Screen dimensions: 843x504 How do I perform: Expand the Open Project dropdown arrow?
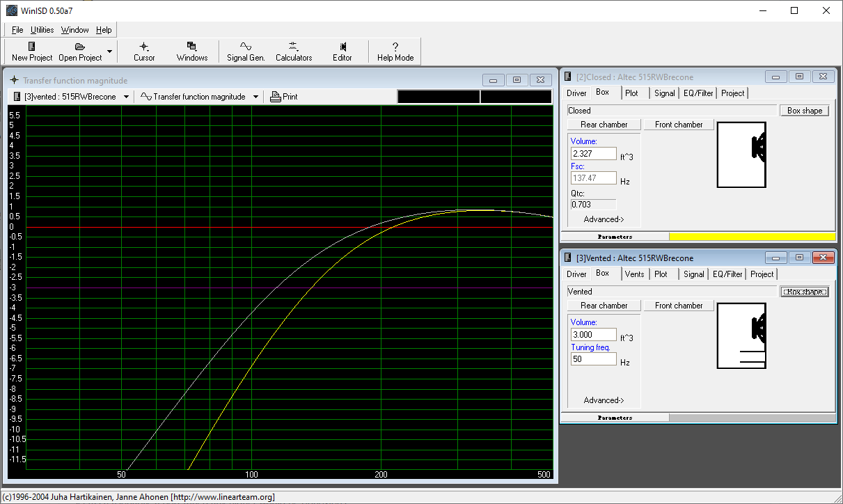pos(109,52)
